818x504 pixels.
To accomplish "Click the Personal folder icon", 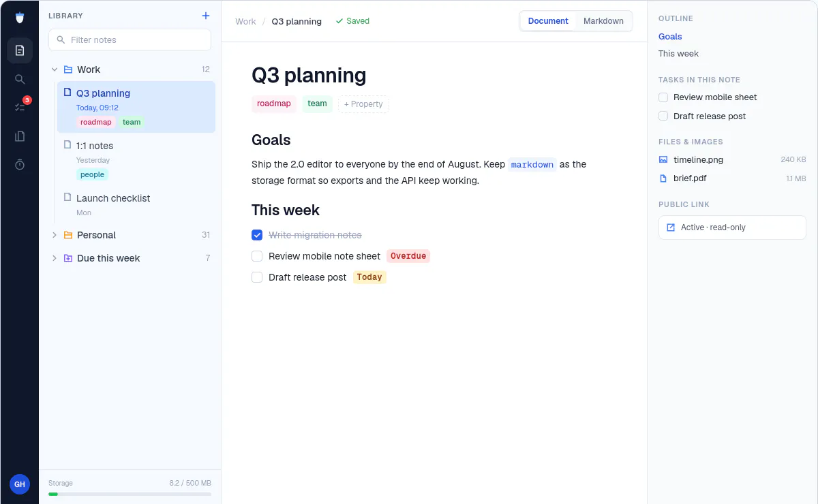I will (x=68, y=235).
